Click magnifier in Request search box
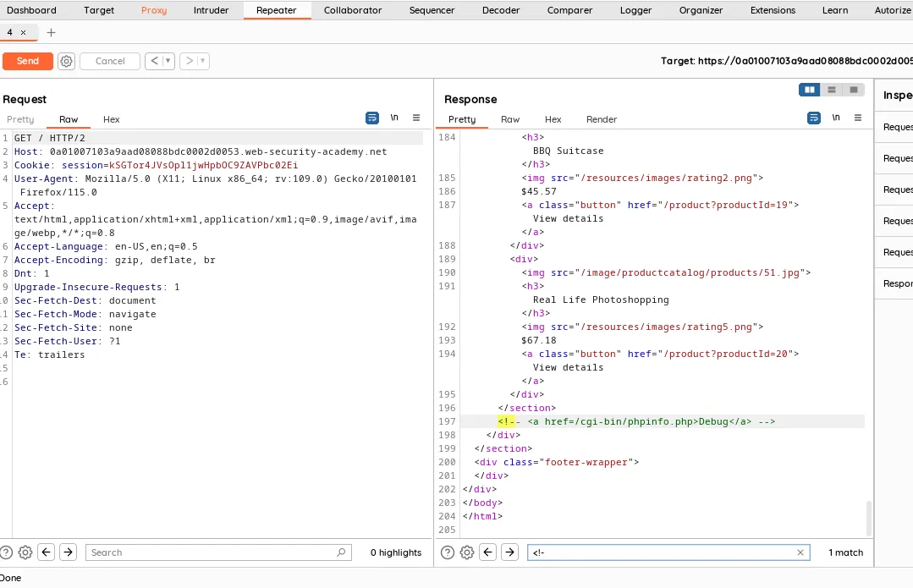 tap(341, 552)
